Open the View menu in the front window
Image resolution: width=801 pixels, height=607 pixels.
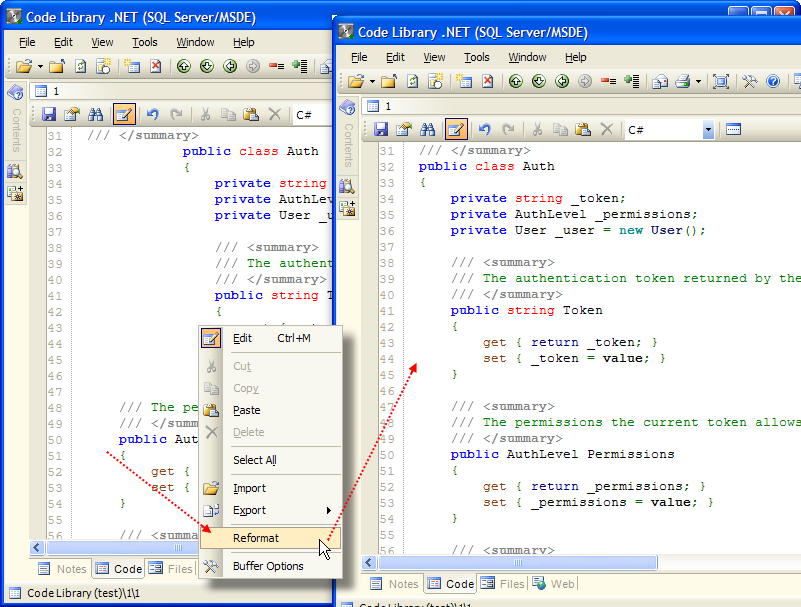(x=434, y=57)
